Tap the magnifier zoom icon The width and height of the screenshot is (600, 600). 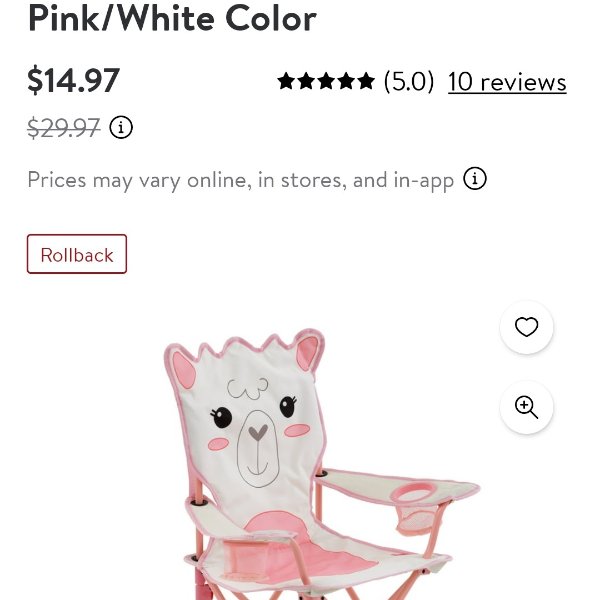coord(527,408)
